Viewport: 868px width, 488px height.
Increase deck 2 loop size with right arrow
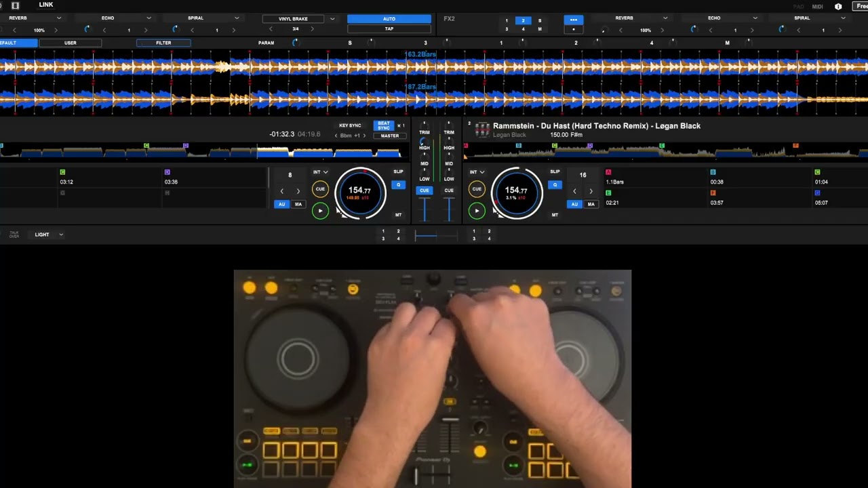tap(591, 191)
